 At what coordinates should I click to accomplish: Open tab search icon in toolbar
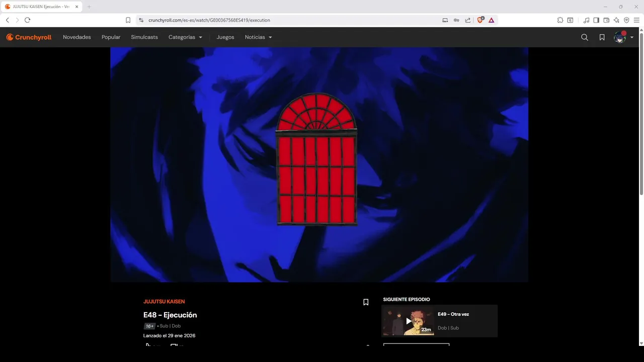point(570,20)
